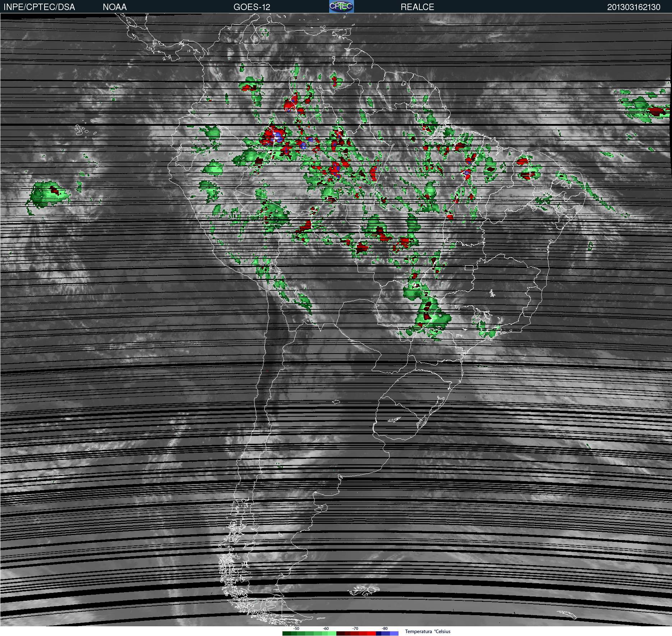Select the GOES-12 satellite label
The height and width of the screenshot is (636, 672).
coord(252,7)
